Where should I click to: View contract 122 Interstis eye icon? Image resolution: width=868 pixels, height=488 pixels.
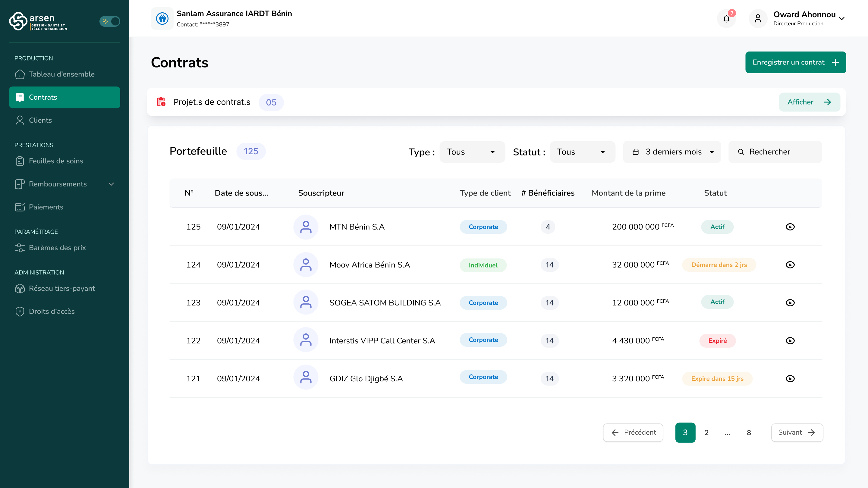pyautogui.click(x=790, y=341)
